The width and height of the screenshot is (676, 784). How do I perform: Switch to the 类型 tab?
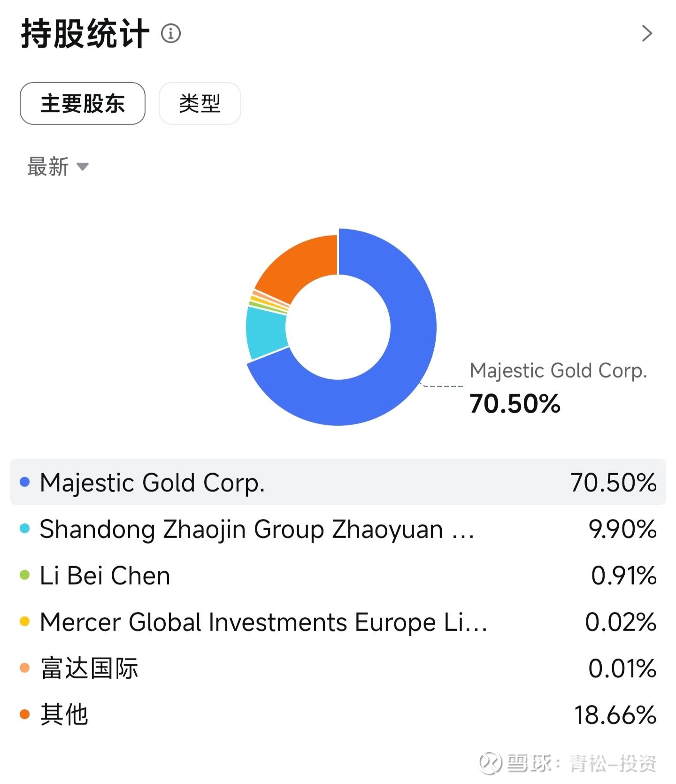pos(200,104)
